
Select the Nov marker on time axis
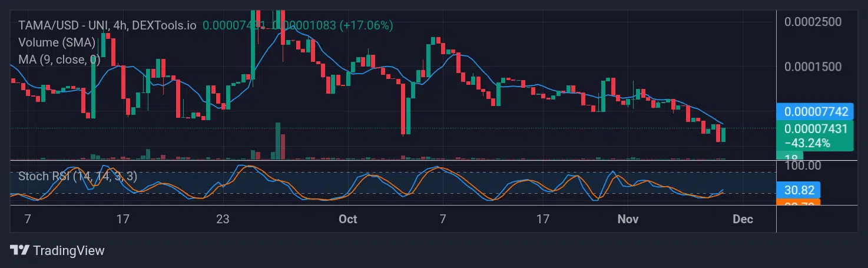coord(628,219)
